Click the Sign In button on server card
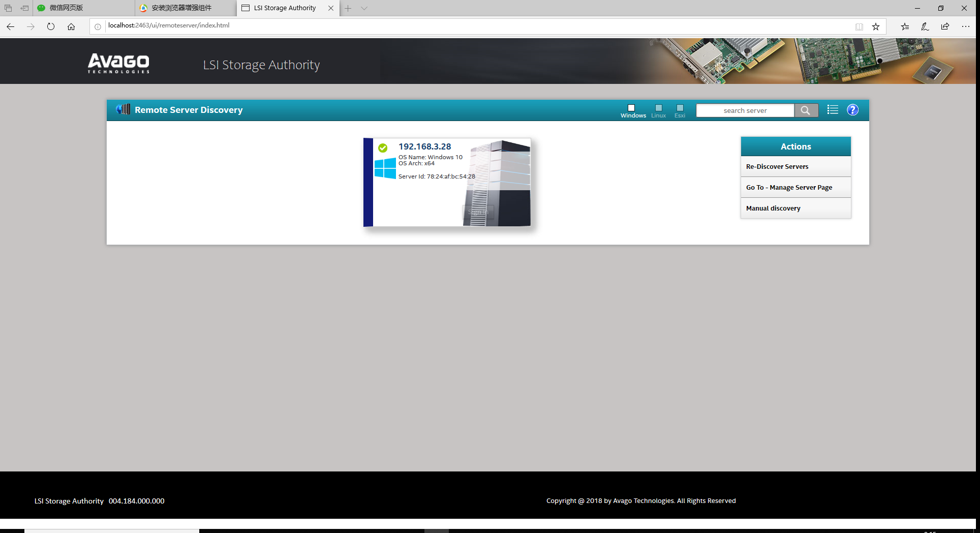The image size is (980, 533). point(478,212)
